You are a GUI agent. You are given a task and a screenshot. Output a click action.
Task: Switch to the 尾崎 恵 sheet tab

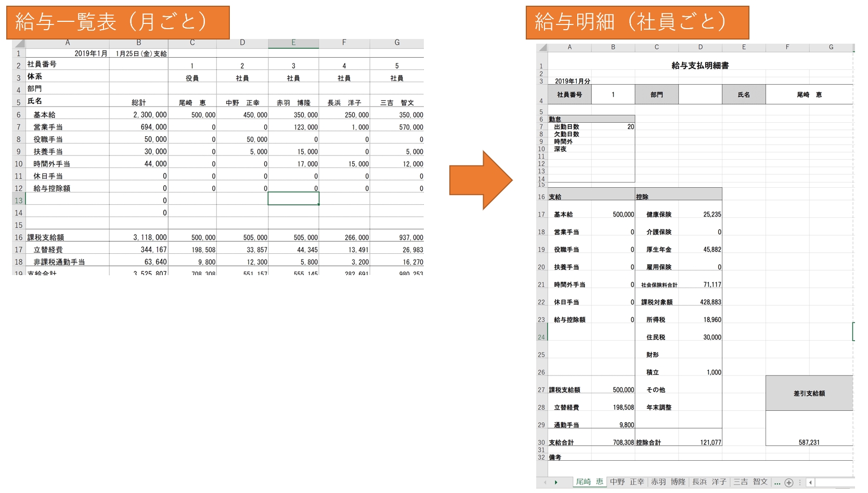pyautogui.click(x=589, y=482)
